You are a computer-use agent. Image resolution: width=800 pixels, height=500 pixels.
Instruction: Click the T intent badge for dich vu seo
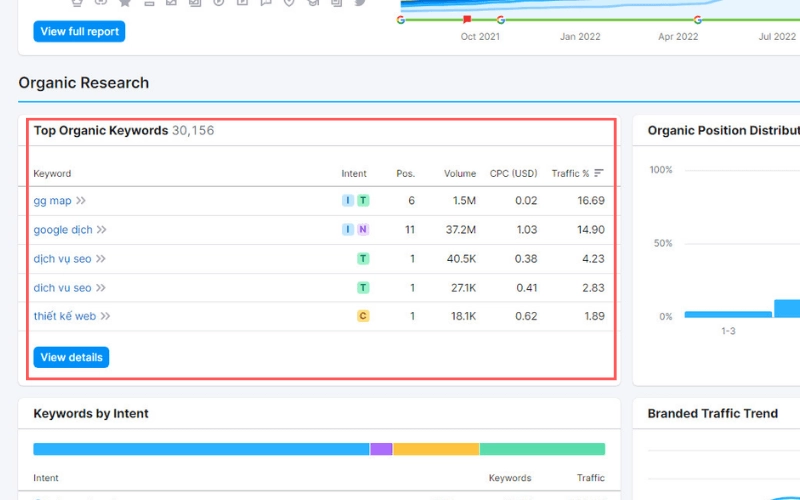click(363, 288)
